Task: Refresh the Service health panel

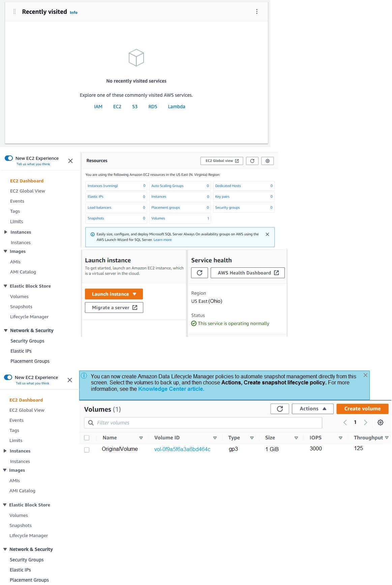Action: (200, 273)
